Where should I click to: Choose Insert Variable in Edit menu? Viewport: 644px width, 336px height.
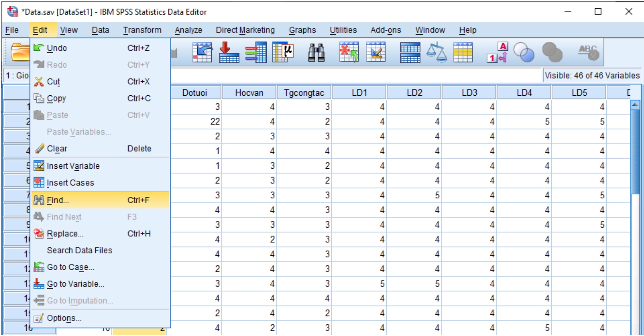(x=101, y=166)
